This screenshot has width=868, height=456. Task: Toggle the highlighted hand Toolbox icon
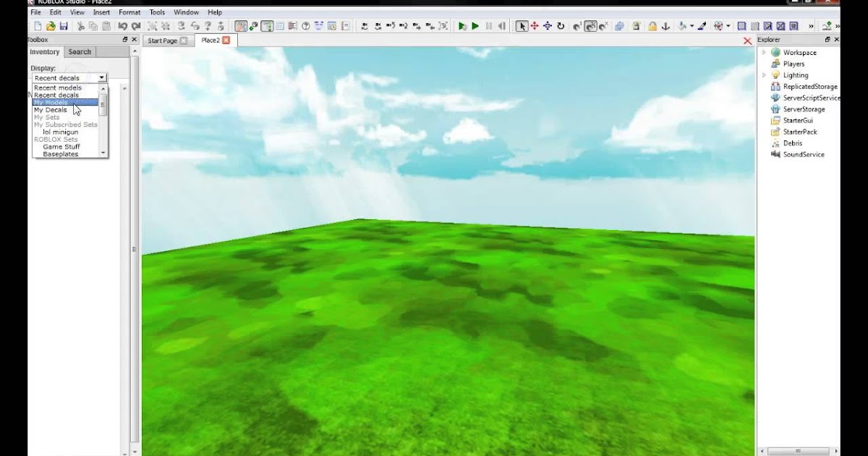pyautogui.click(x=241, y=26)
